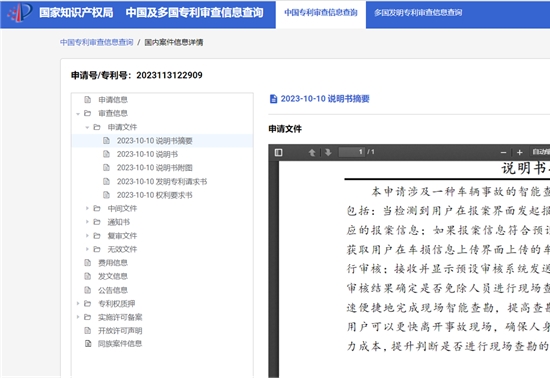This screenshot has width=550, height=378.
Task: Collapse the 申请文件 folder
Action: [x=87, y=127]
